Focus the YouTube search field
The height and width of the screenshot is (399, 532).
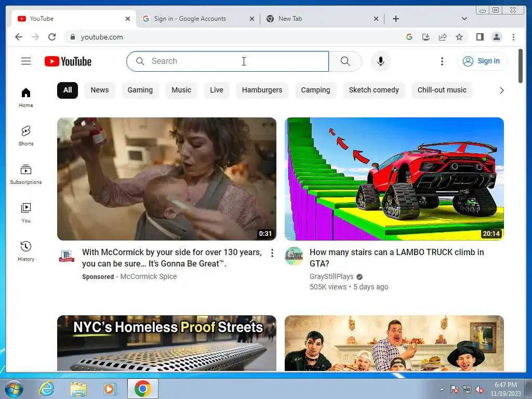tap(228, 61)
